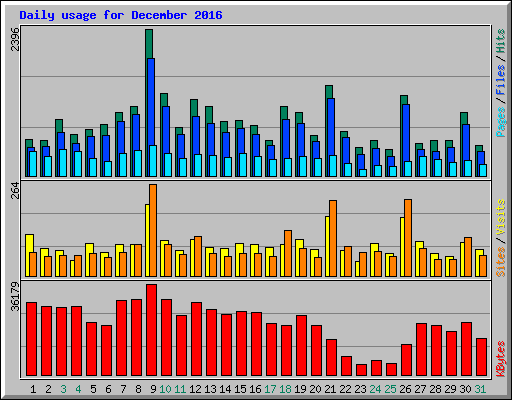Select day label 22 on the x-axis
The image size is (512, 400).
click(345, 389)
